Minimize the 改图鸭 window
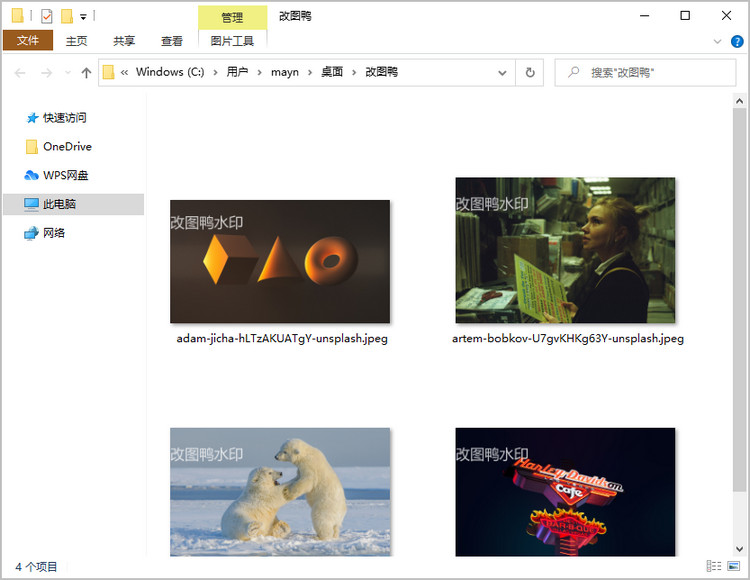 coord(644,16)
